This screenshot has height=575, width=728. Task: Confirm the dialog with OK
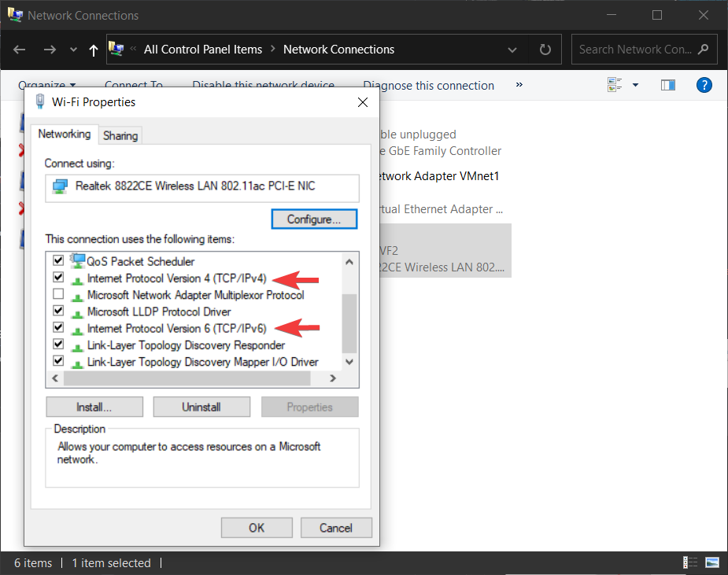(x=257, y=528)
